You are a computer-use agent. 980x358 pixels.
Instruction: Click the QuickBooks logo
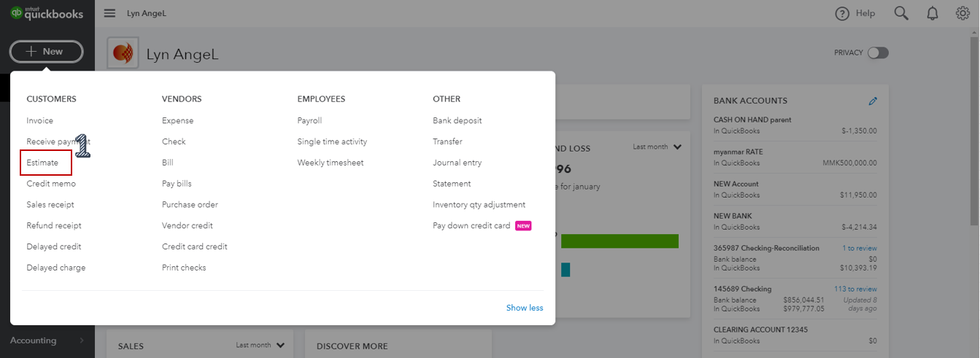[x=47, y=13]
